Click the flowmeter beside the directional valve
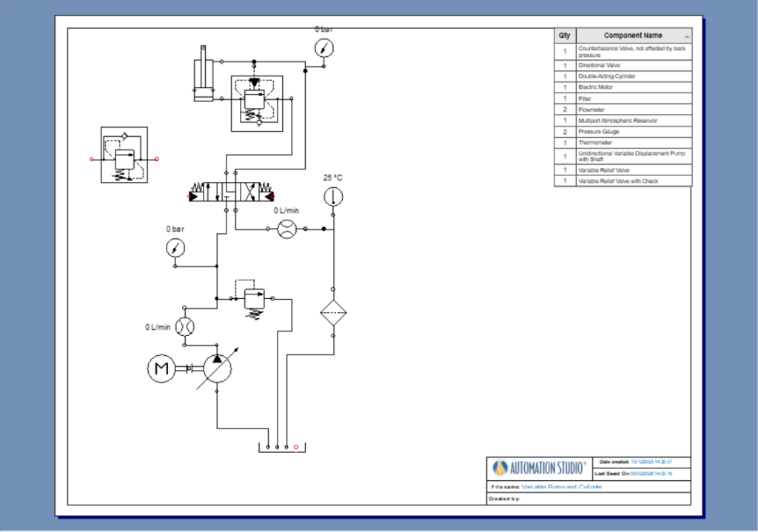Image resolution: width=758 pixels, height=532 pixels. (x=286, y=230)
